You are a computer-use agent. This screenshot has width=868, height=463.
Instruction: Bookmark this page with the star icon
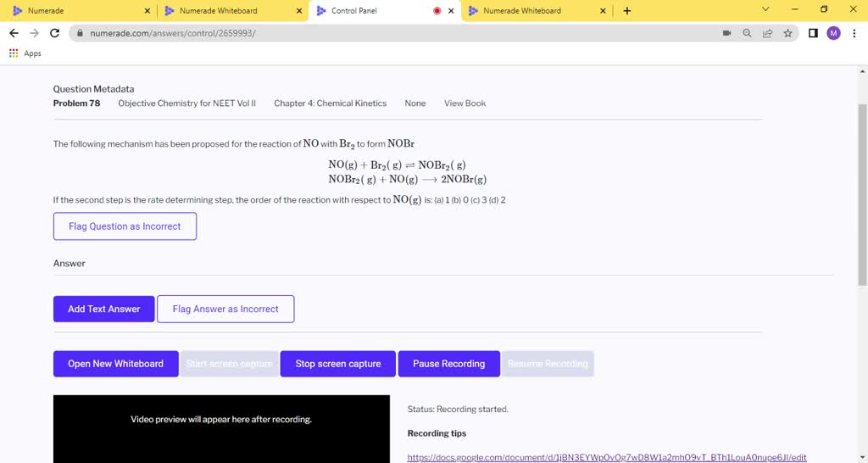[x=787, y=33]
